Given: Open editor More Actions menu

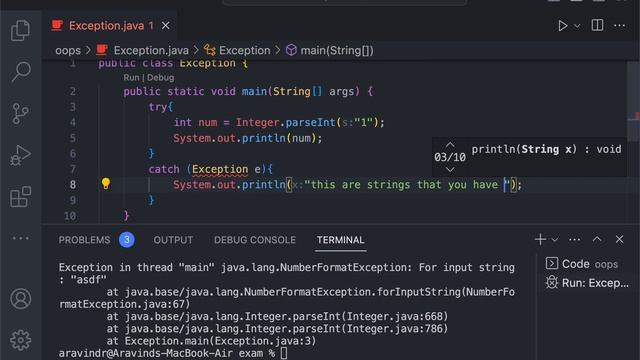Looking at the screenshot, I should (619, 26).
